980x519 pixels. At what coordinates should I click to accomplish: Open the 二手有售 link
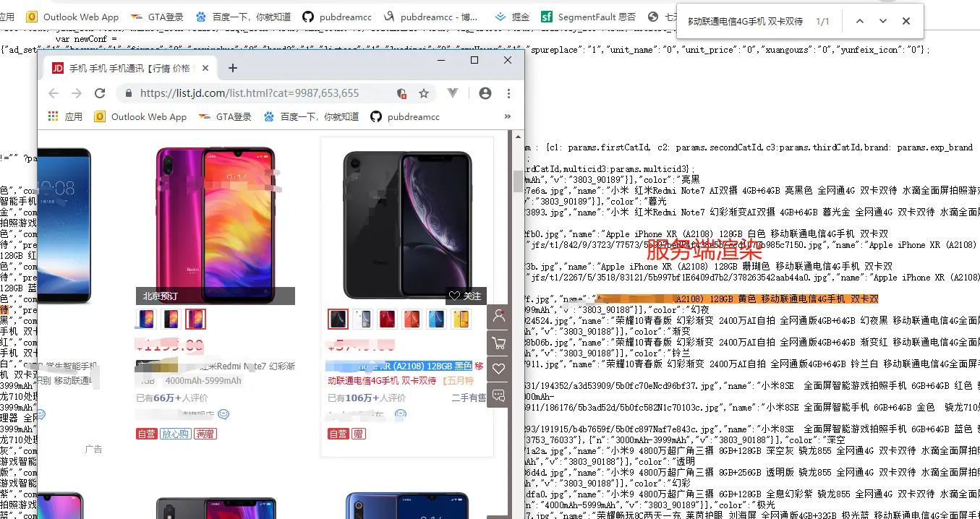[469, 398]
